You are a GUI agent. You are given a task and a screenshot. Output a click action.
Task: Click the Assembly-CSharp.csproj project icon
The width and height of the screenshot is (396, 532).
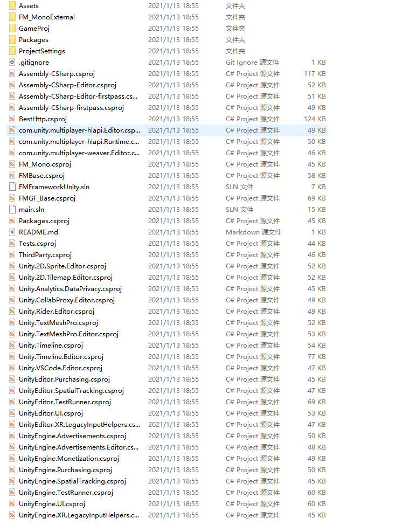point(13,73)
